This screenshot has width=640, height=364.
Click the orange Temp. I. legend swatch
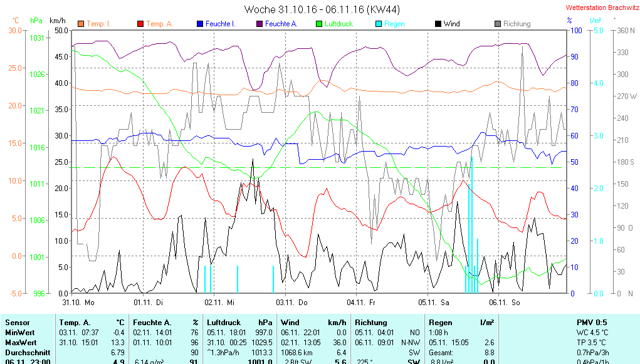click(x=80, y=24)
